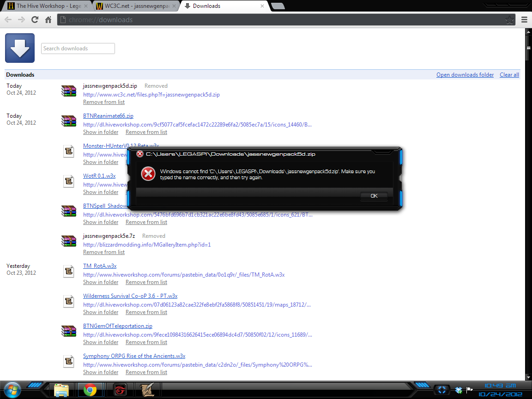Viewport: 532px width, 399px height.
Task: Click the map icon beside Wilderness Survival Co-oP
Action: click(69, 301)
